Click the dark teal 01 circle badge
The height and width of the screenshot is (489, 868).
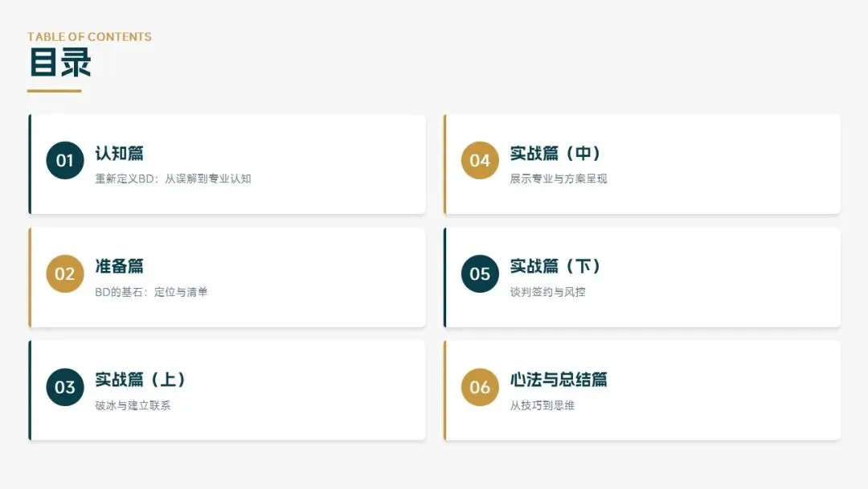point(65,160)
